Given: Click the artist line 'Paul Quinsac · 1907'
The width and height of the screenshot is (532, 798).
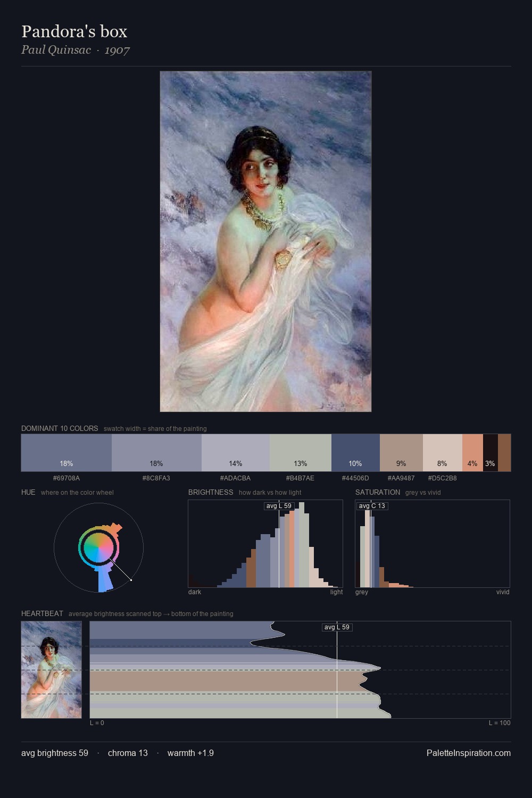Looking at the screenshot, I should tap(76, 50).
